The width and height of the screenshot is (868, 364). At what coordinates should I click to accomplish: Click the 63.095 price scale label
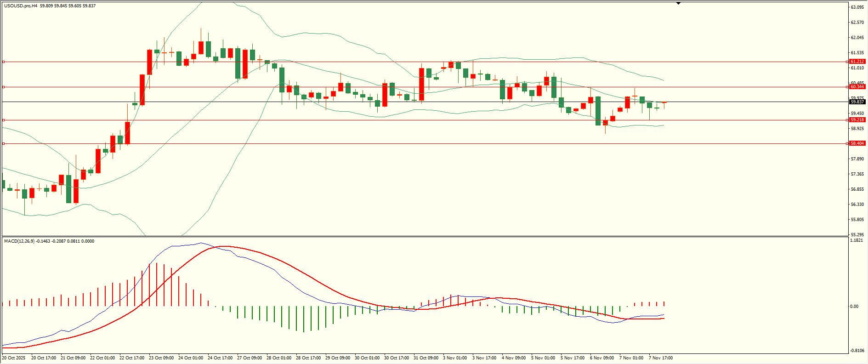point(857,7)
